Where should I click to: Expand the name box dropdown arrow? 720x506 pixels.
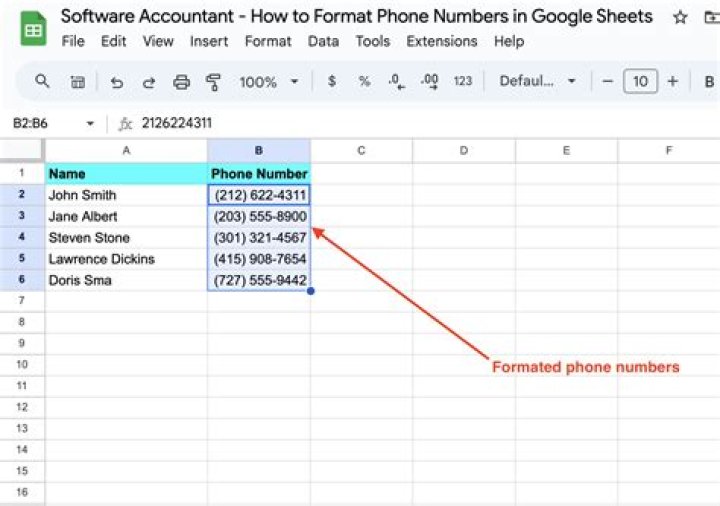click(90, 124)
